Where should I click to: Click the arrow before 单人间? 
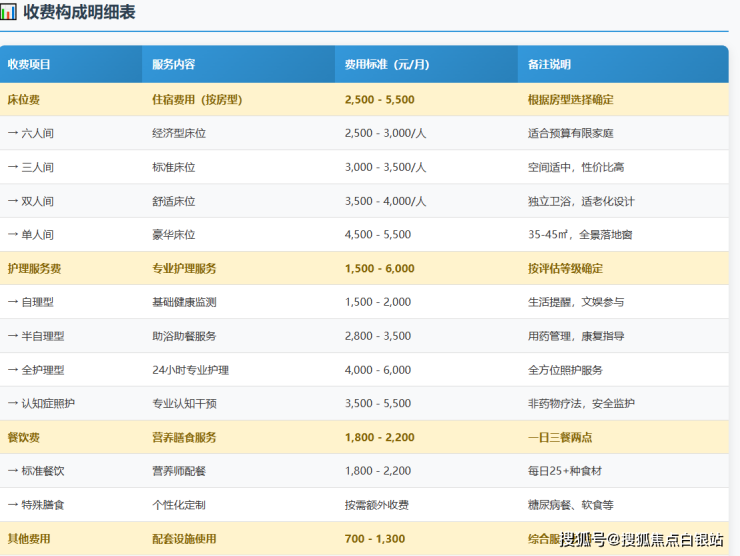click(x=12, y=235)
